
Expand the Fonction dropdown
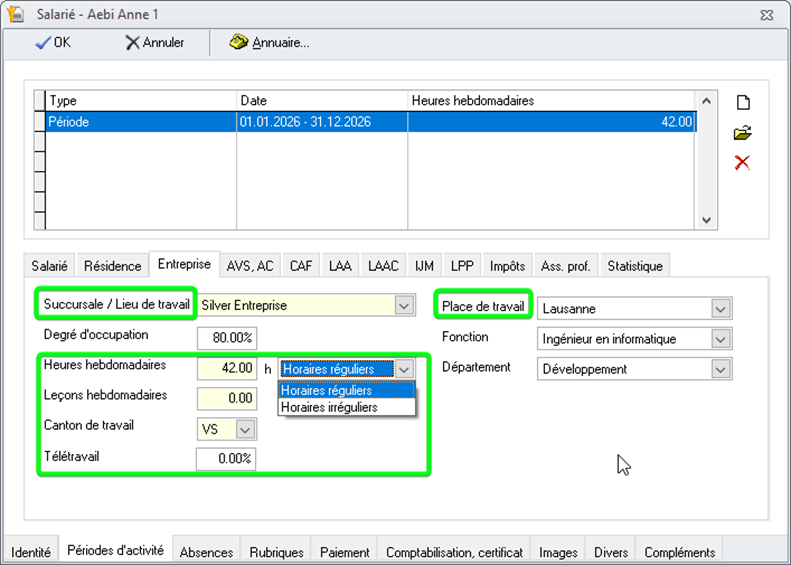721,339
